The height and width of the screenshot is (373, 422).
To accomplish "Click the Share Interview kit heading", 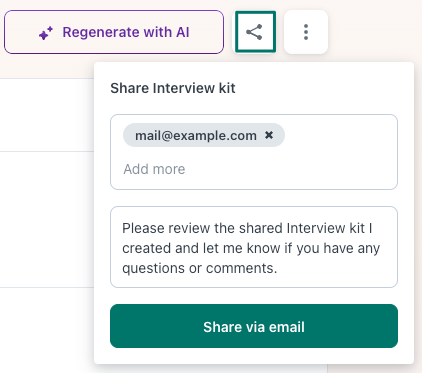I will [173, 88].
